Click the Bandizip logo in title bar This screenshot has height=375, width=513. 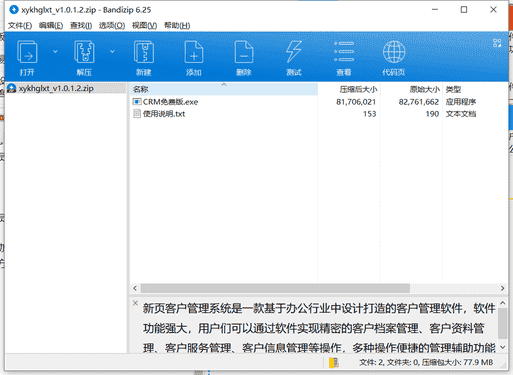click(14, 10)
